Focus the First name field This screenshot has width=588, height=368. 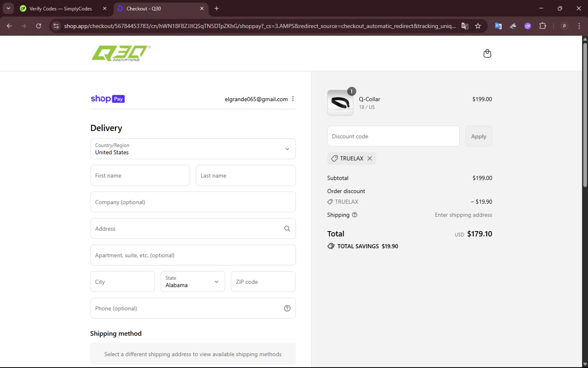point(140,175)
